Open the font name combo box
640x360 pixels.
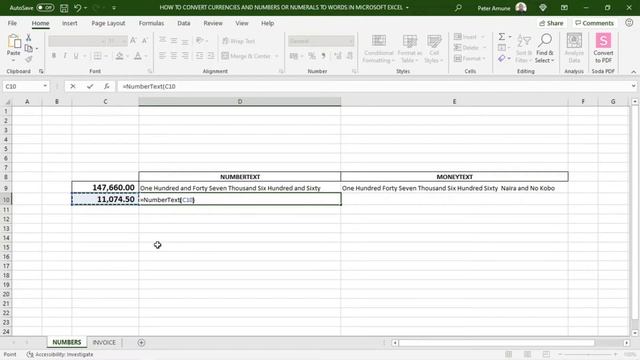tap(77, 41)
